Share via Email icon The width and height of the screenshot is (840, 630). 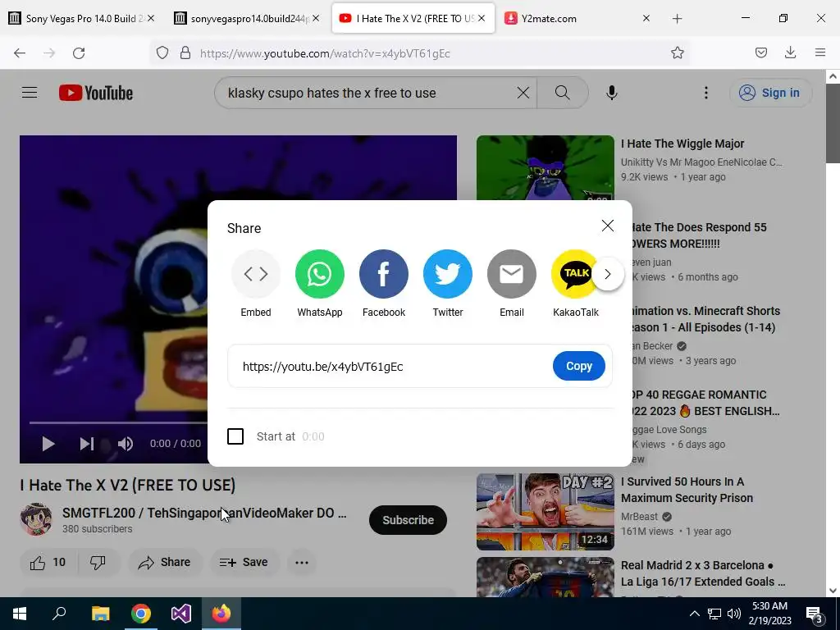click(x=512, y=274)
